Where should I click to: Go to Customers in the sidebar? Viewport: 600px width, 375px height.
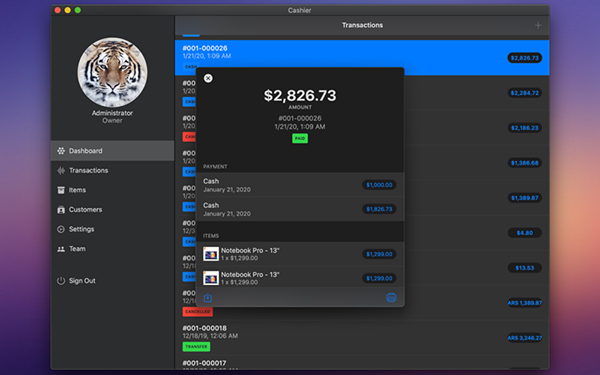click(112, 209)
